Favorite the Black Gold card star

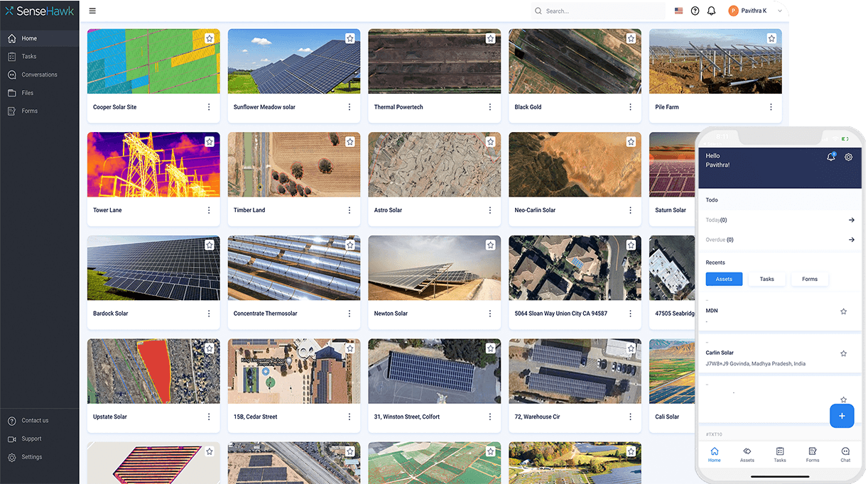click(x=631, y=38)
